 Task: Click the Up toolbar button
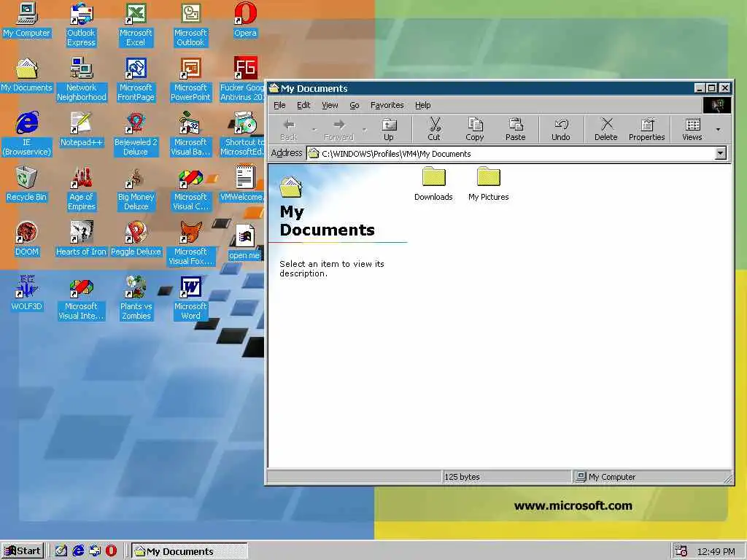(x=389, y=130)
